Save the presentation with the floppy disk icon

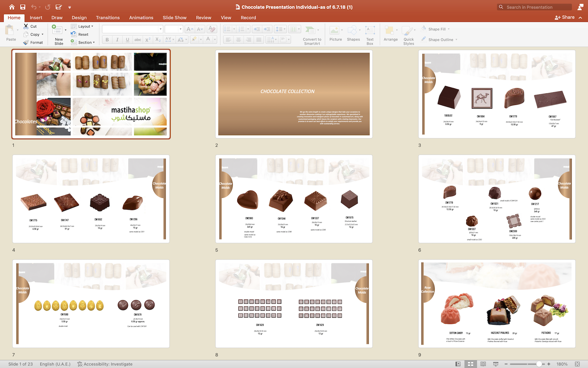point(23,7)
